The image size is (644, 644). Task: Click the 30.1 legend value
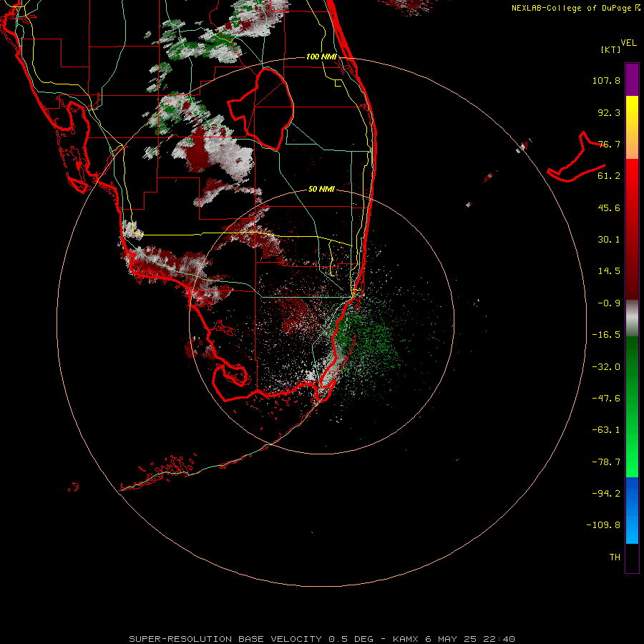[609, 240]
